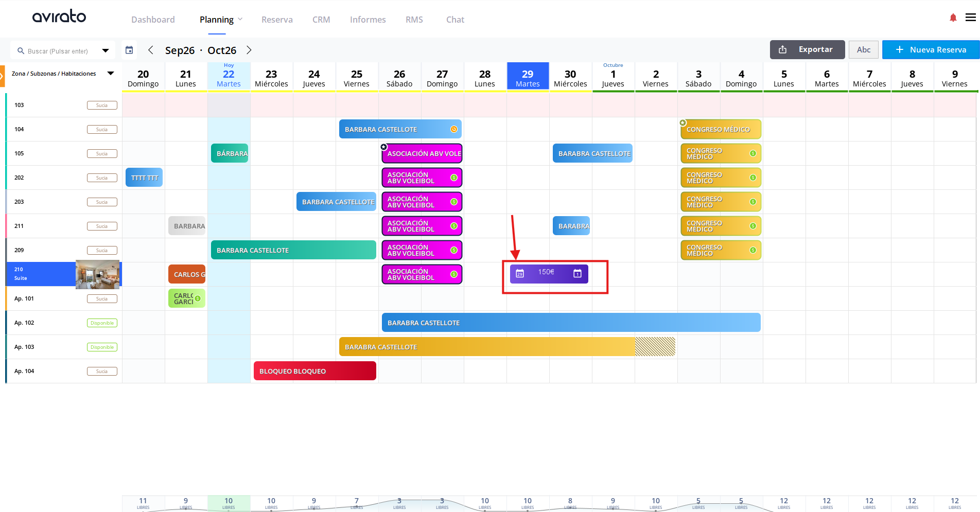Open the search field dropdown arrow

[106, 50]
